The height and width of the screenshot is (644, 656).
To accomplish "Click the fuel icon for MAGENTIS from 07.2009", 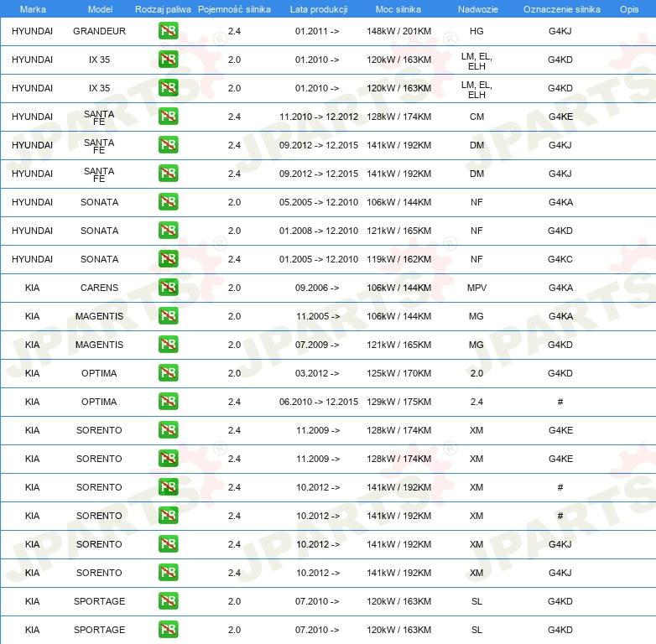I will coord(168,345).
